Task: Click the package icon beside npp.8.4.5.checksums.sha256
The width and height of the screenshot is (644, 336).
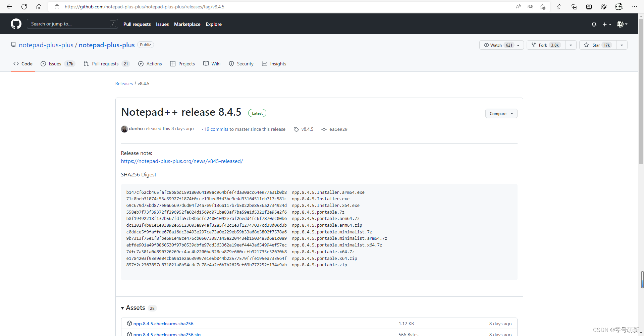Action: pyautogui.click(x=129, y=323)
